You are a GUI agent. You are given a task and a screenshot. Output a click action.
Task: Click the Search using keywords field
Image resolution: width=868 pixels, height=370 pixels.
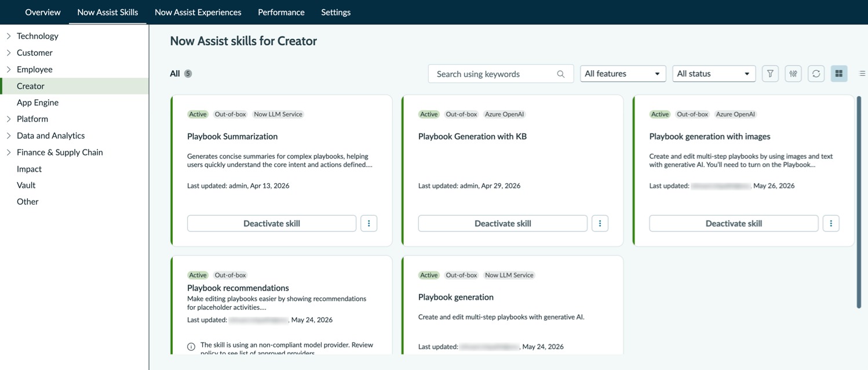(501, 74)
